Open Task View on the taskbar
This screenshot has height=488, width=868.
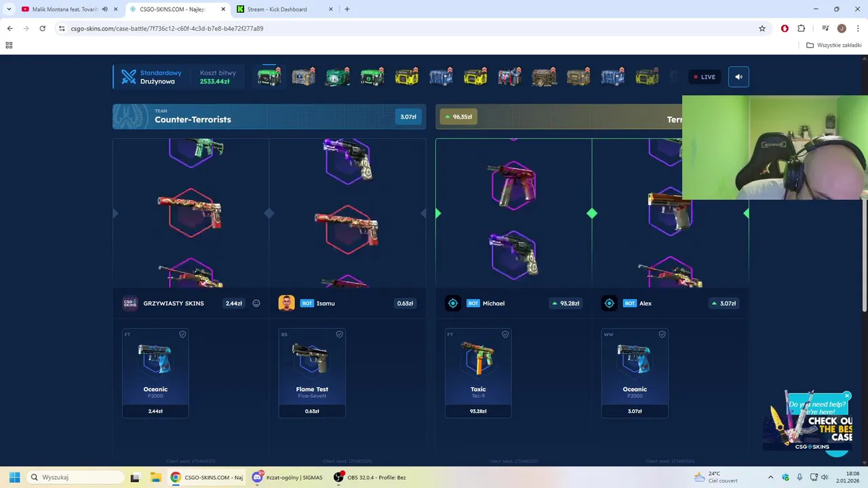[135, 477]
